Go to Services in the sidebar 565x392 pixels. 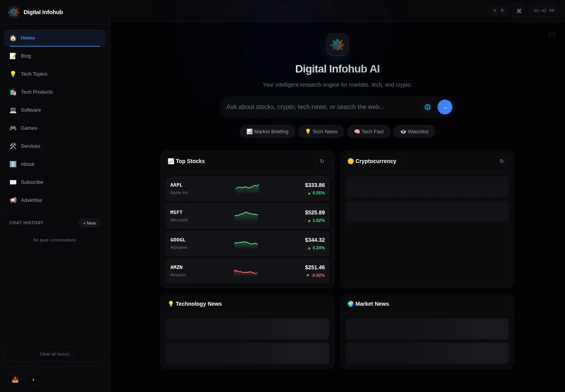(x=55, y=146)
